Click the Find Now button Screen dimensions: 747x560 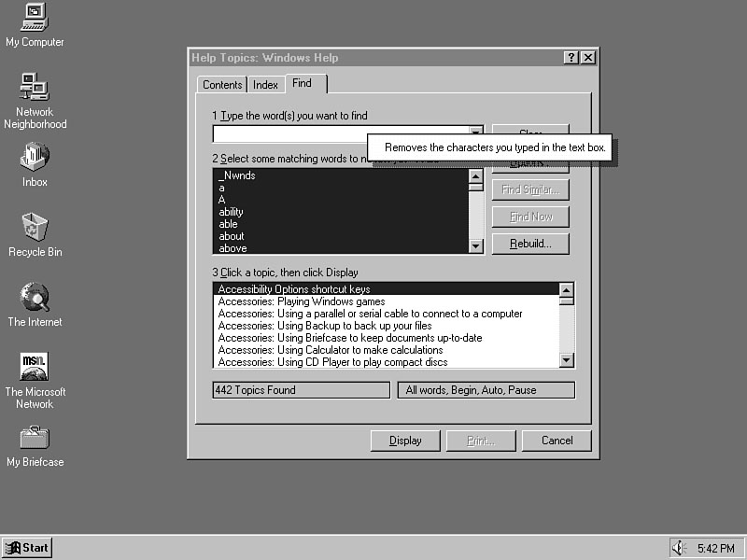coord(530,217)
